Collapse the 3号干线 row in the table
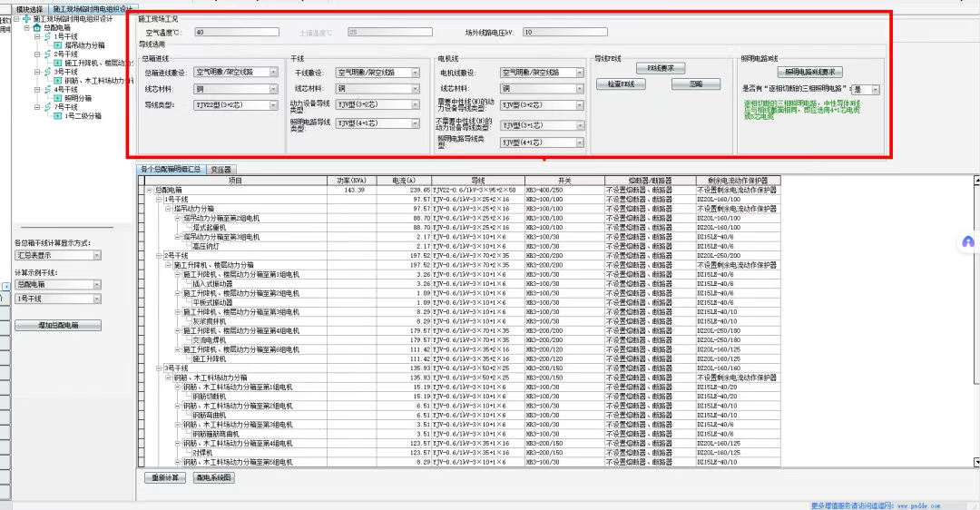This screenshot has height=510, width=980. point(159,368)
